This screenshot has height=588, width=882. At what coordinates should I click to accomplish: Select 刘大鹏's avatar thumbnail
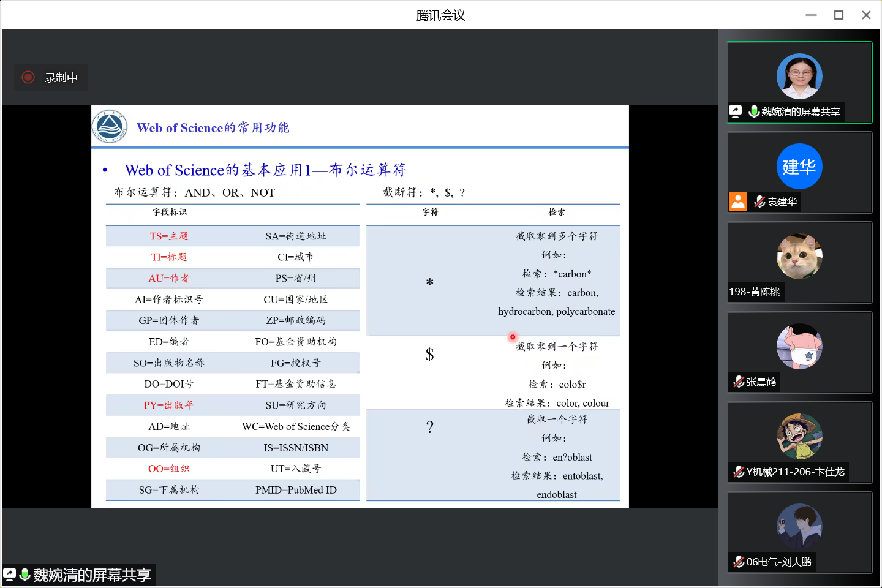[799, 526]
